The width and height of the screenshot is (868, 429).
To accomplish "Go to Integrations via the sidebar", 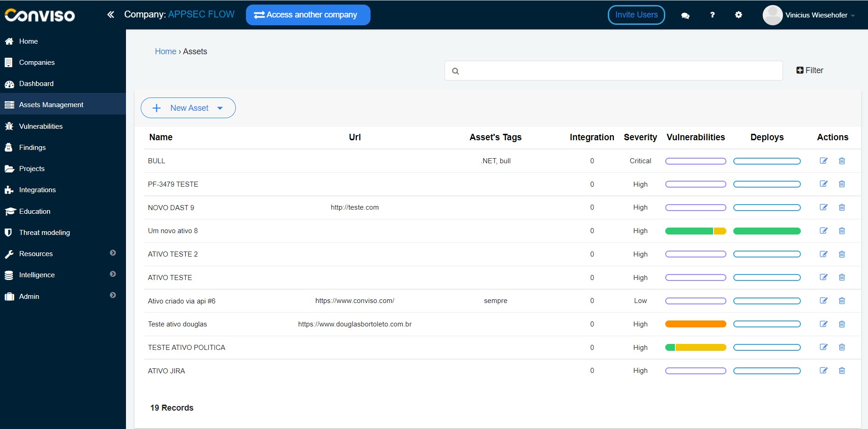I will [x=38, y=189].
